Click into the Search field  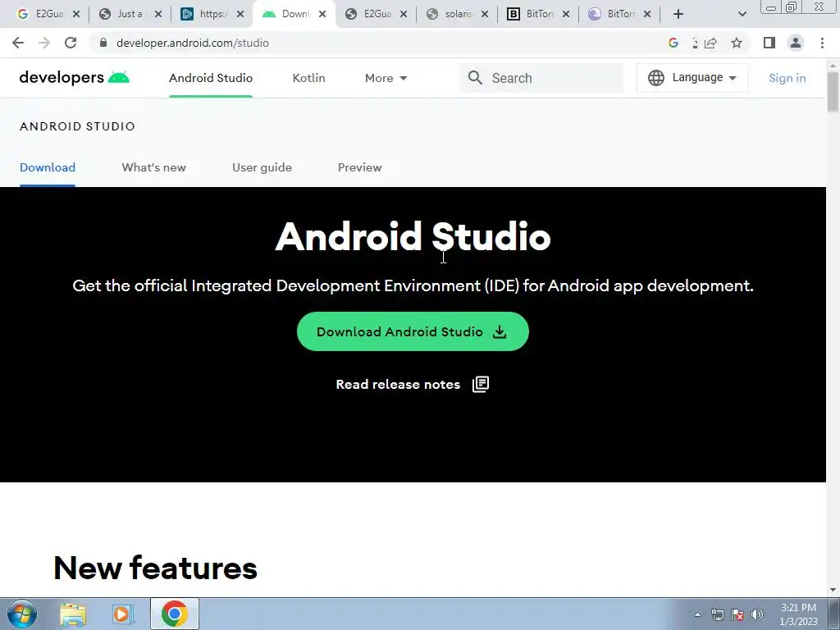coord(541,78)
